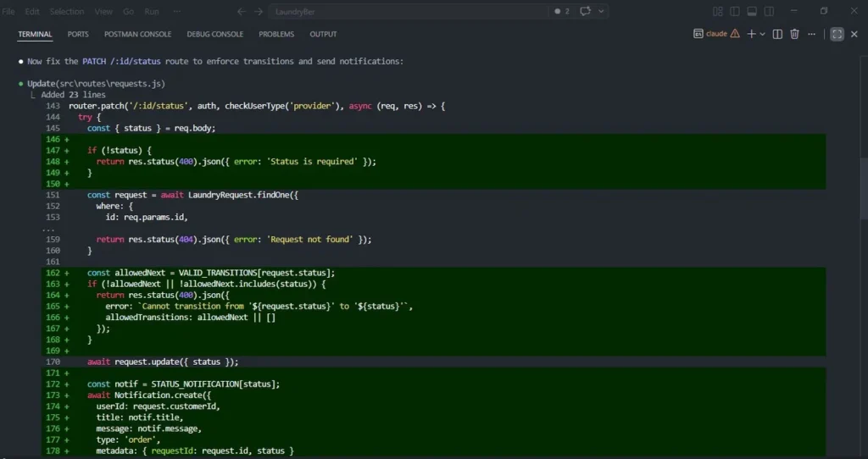Image resolution: width=868 pixels, height=459 pixels.
Task: Open the Run menu
Action: click(x=152, y=12)
